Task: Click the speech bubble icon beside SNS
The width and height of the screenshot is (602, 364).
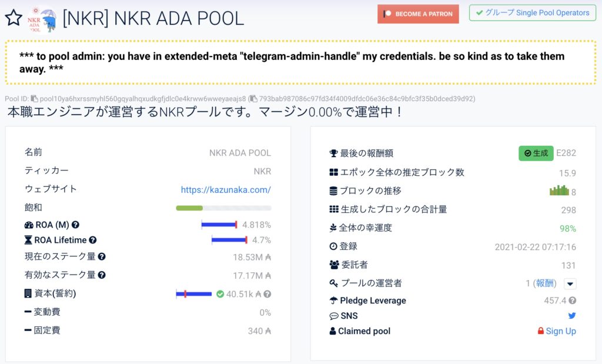Action: coord(334,316)
